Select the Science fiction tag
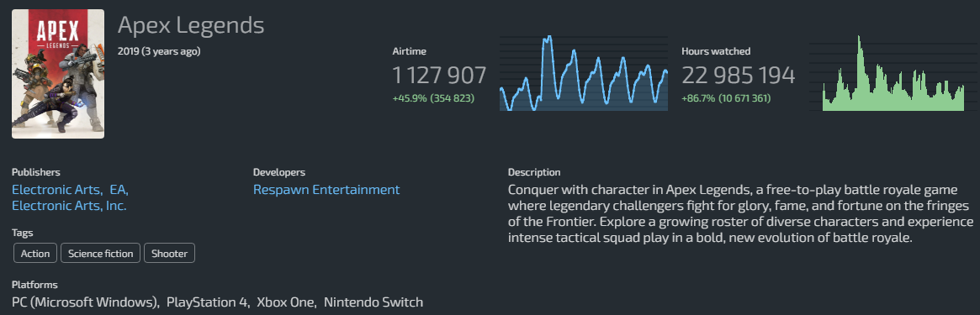 100,253
